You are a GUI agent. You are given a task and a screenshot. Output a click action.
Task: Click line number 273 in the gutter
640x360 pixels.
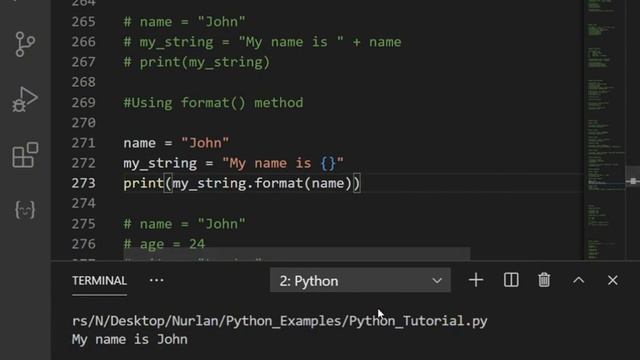tap(83, 183)
